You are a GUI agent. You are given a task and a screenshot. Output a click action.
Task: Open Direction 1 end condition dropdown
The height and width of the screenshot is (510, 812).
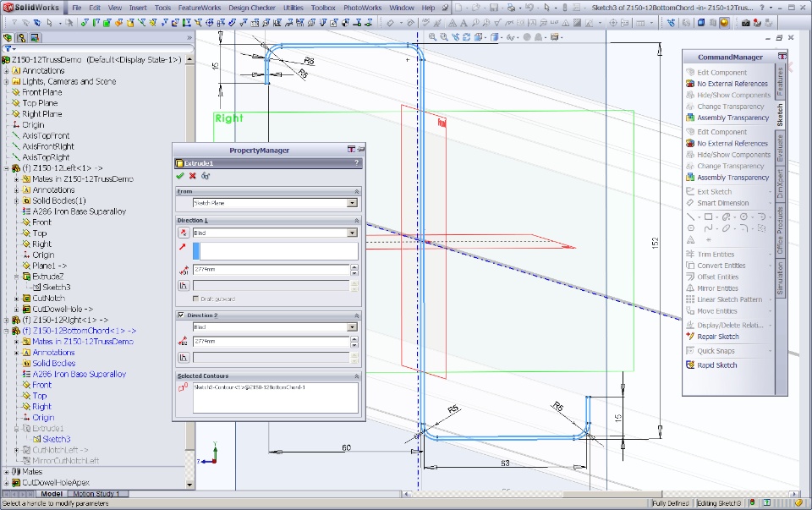(352, 233)
